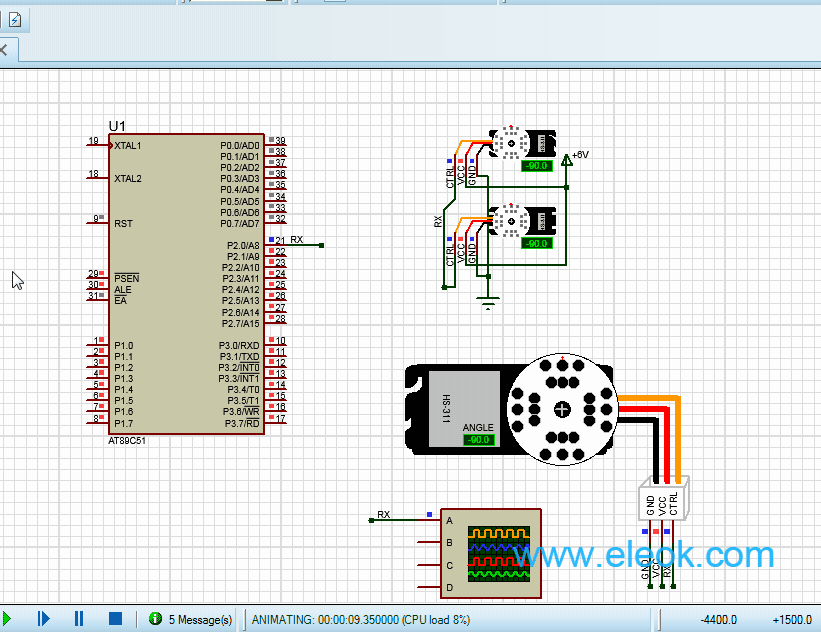Click the RST pin 9

(97, 223)
